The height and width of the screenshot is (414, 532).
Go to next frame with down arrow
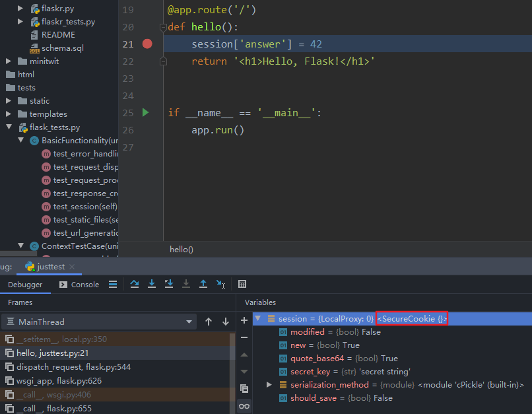[x=226, y=322]
